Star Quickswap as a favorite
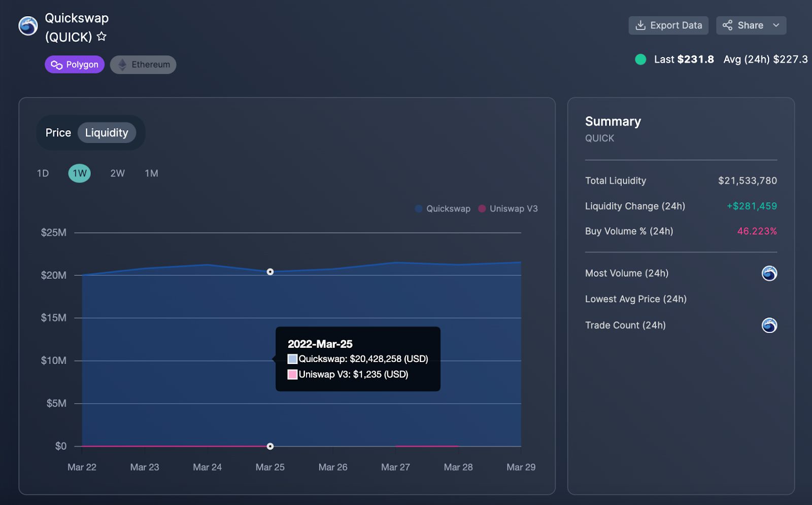Screen dimensions: 812x505 pos(101,37)
